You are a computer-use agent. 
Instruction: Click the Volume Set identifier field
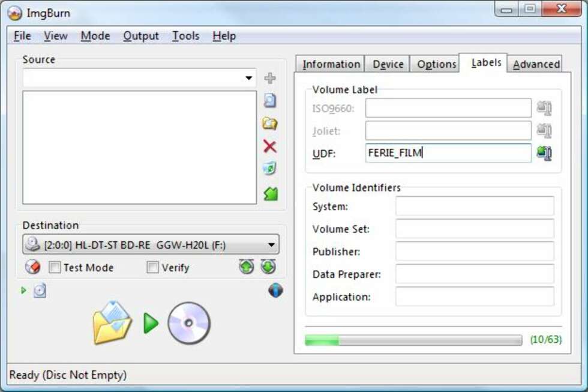pos(475,229)
